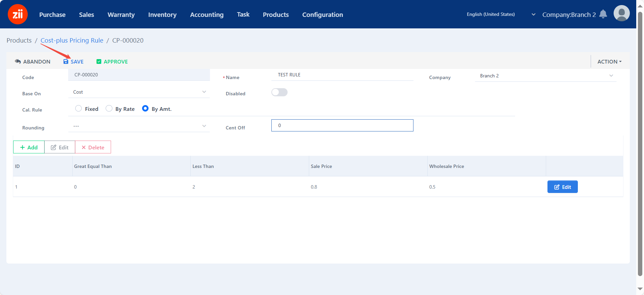Click the Code field CP-000020
Viewport: 644px width, 295px height.
[x=139, y=75]
